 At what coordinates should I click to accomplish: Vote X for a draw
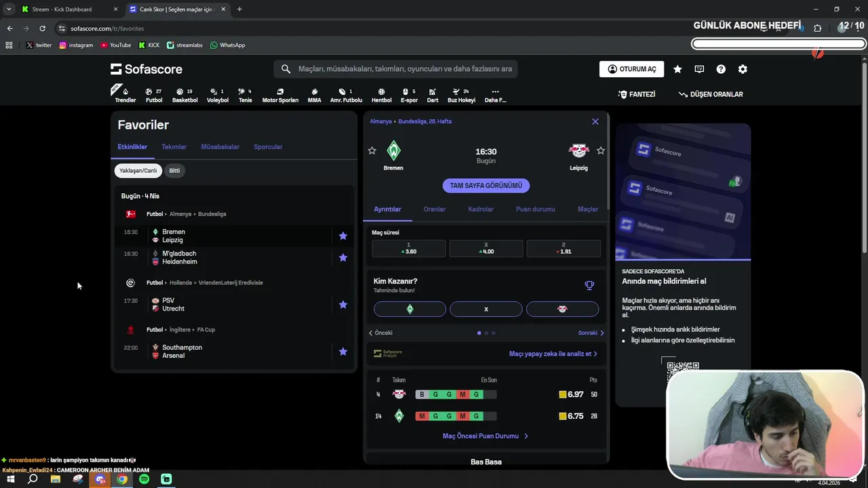coord(486,309)
